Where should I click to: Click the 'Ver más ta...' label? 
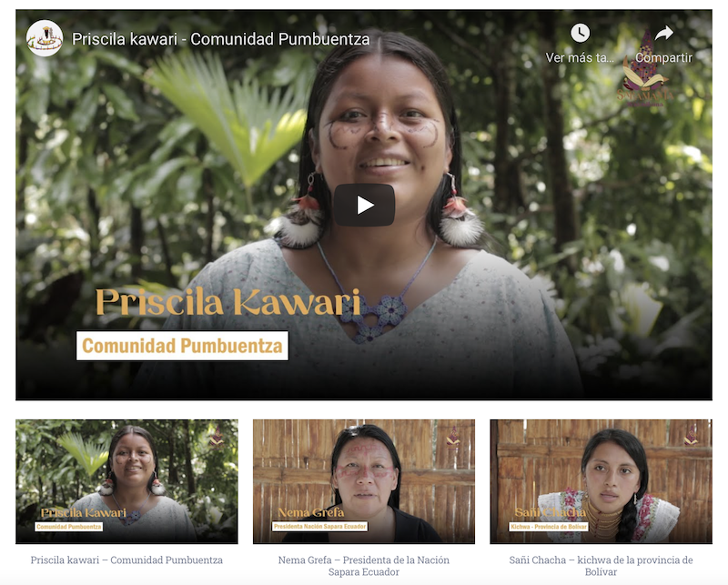(580, 57)
